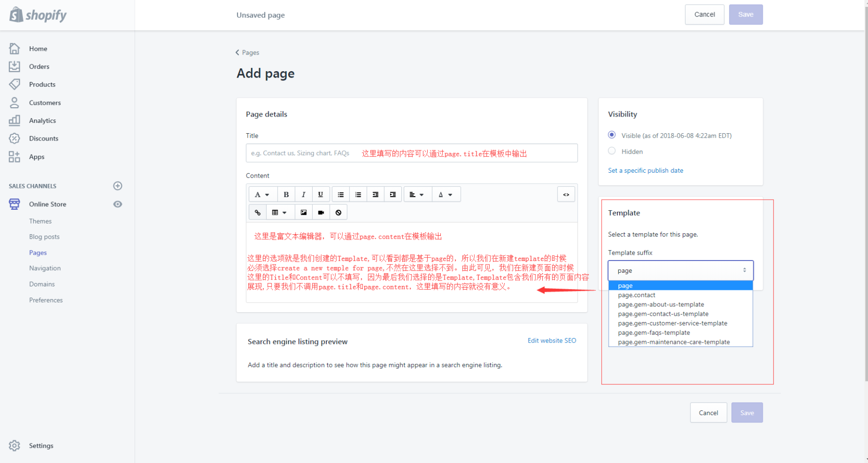Open the insert table dropdown

pos(280,212)
